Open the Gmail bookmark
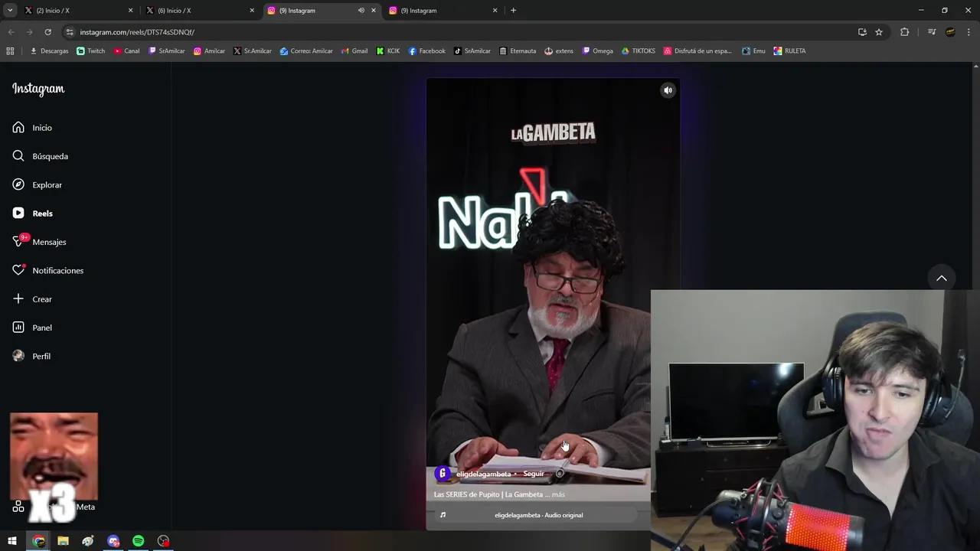This screenshot has height=551, width=980. [x=354, y=51]
